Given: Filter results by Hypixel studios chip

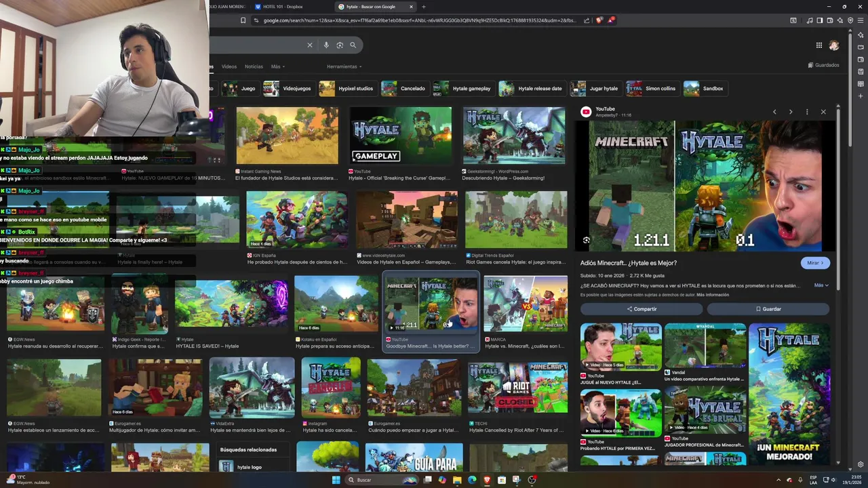Looking at the screenshot, I should (347, 88).
